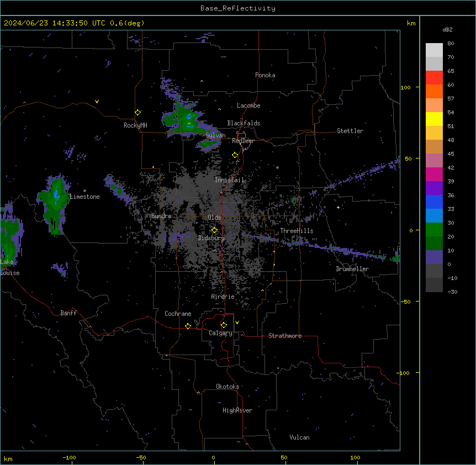Click the -50 tick label on bottom axis
Image resolution: width=476 pixels, height=465 pixels.
141,457
